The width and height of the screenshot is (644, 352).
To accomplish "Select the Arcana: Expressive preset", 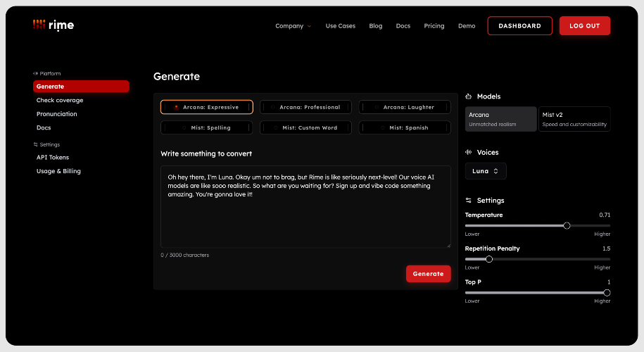I will click(x=207, y=107).
